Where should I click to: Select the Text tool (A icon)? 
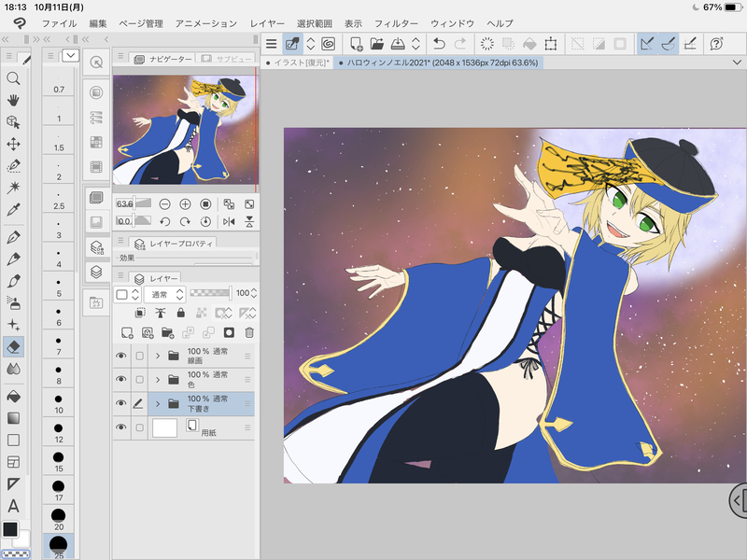tap(13, 506)
